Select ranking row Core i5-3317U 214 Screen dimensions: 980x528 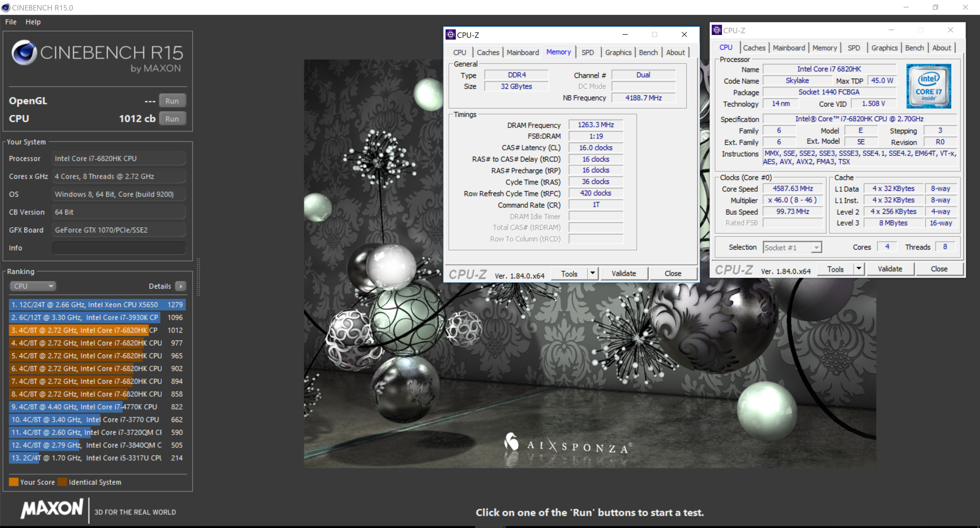[97, 458]
